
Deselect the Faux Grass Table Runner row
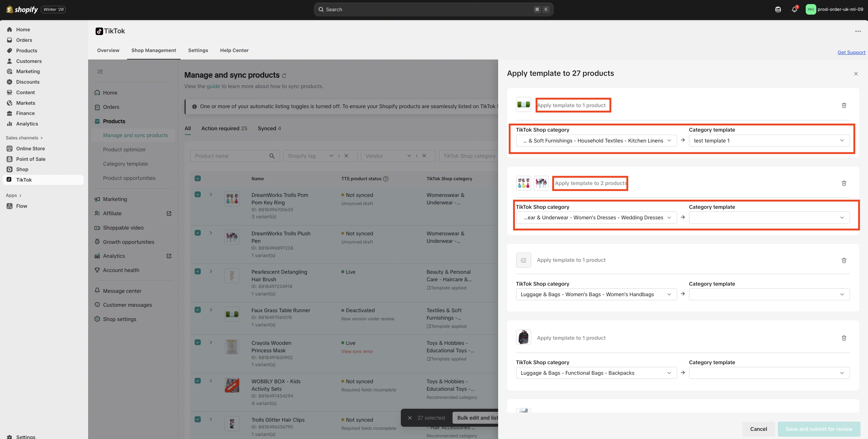coord(198,310)
